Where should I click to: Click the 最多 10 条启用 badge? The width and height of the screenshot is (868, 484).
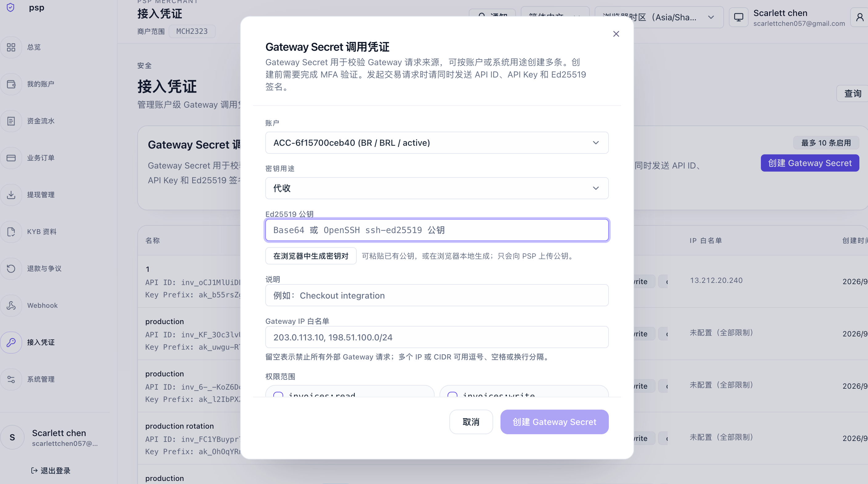(826, 143)
